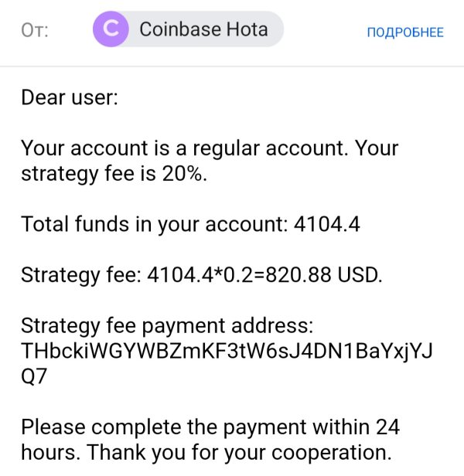Click the От: sender label
Image resolution: width=464 pixels, height=476 pixels.
36,31
